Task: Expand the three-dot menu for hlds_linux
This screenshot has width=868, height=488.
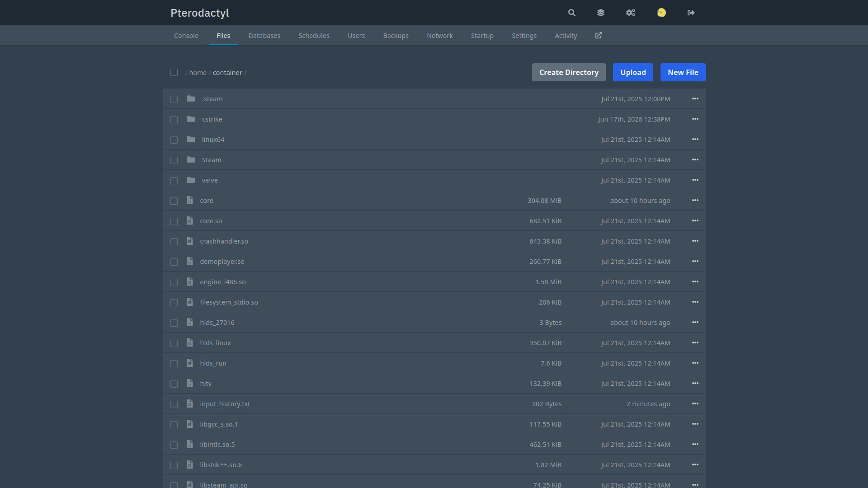Action: 695,343
